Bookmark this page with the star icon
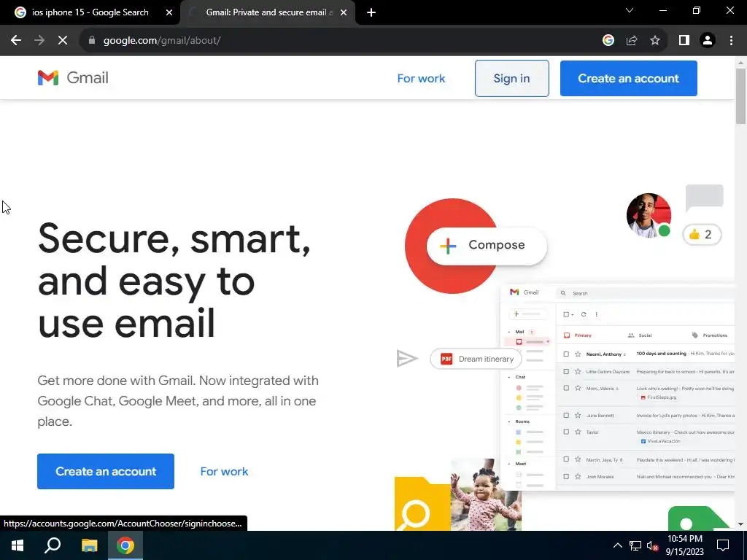 pyautogui.click(x=655, y=41)
